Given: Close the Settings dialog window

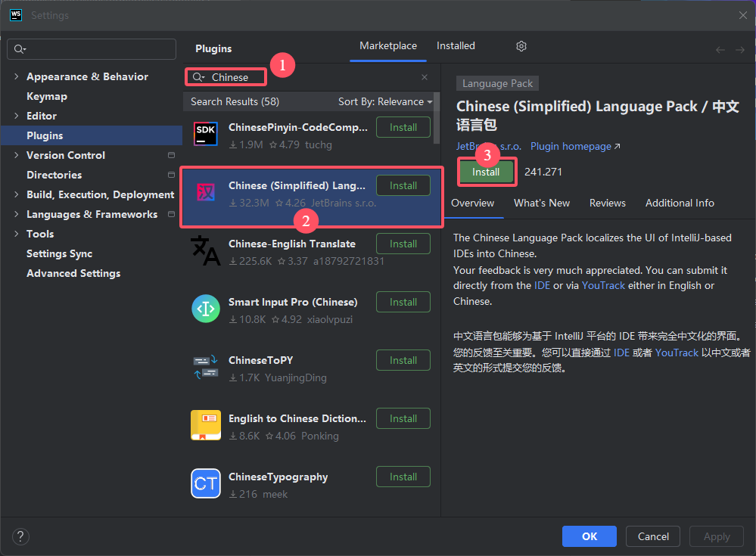Looking at the screenshot, I should pos(743,15).
